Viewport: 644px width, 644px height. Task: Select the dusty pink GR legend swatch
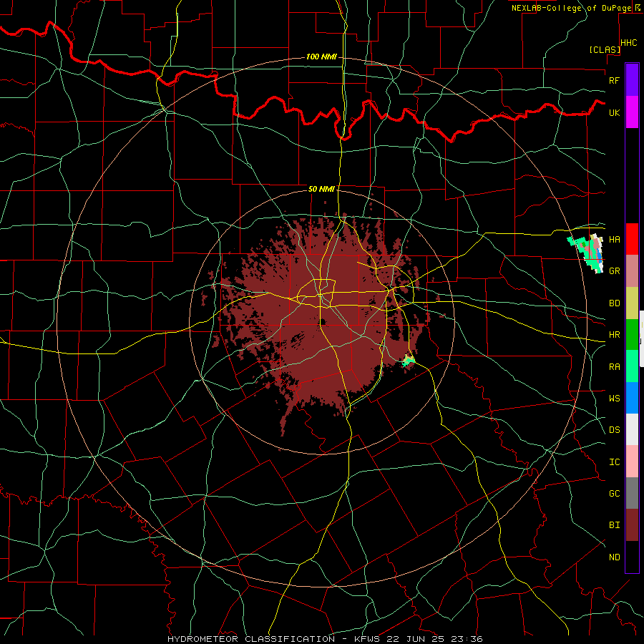click(632, 270)
